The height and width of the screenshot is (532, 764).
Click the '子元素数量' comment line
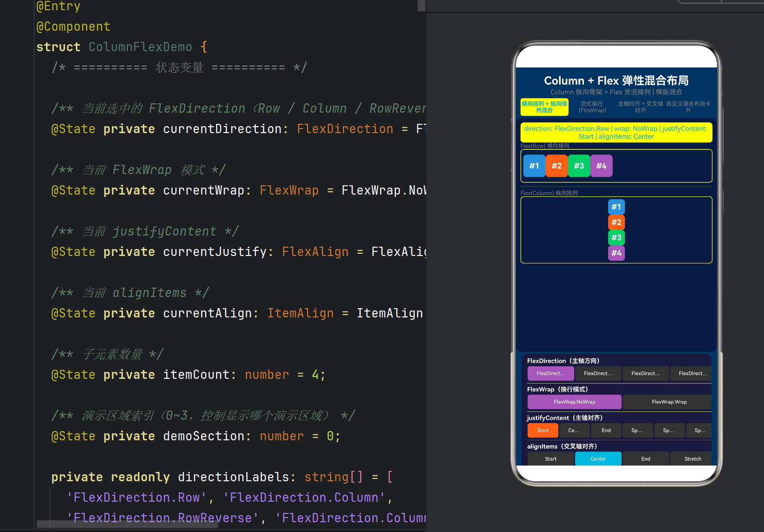pyautogui.click(x=107, y=354)
